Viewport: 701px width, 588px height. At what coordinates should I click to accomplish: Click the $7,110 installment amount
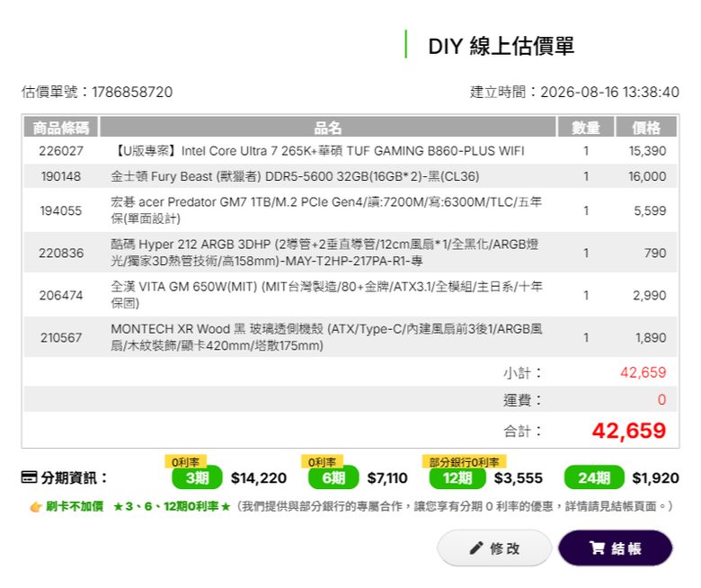click(387, 478)
